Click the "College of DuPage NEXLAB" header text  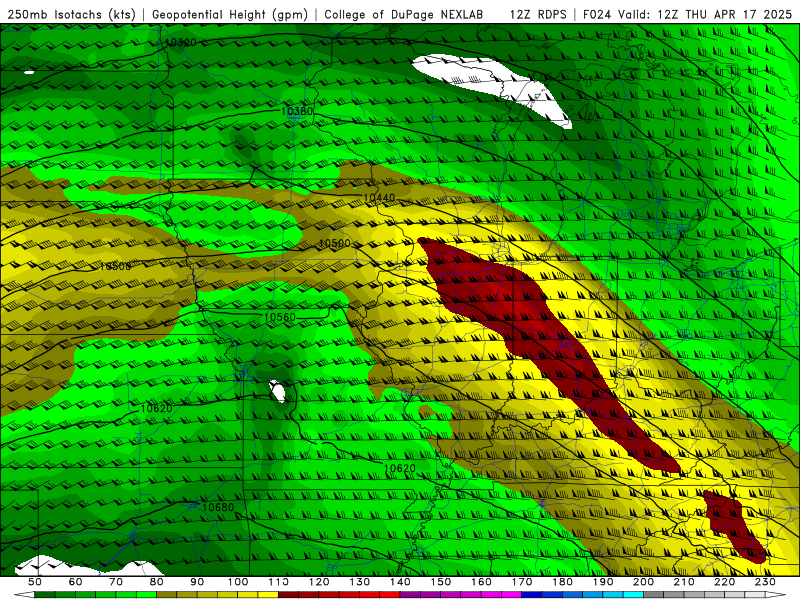coord(403,15)
